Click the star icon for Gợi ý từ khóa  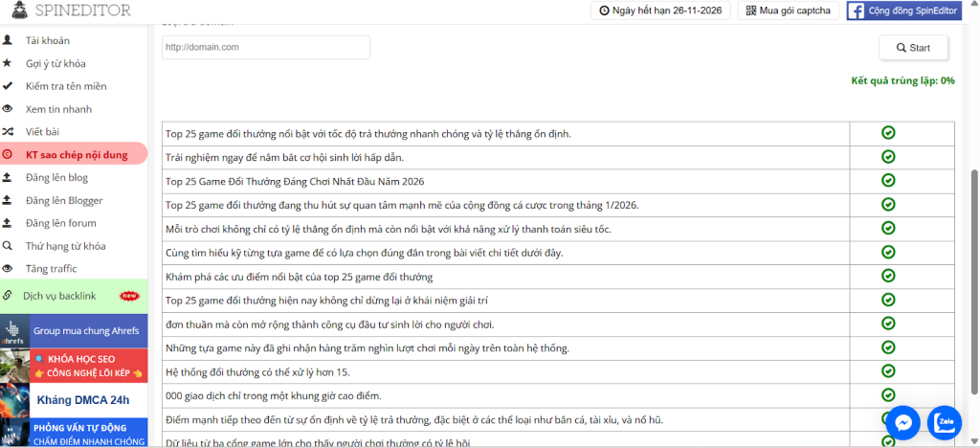pos(8,63)
